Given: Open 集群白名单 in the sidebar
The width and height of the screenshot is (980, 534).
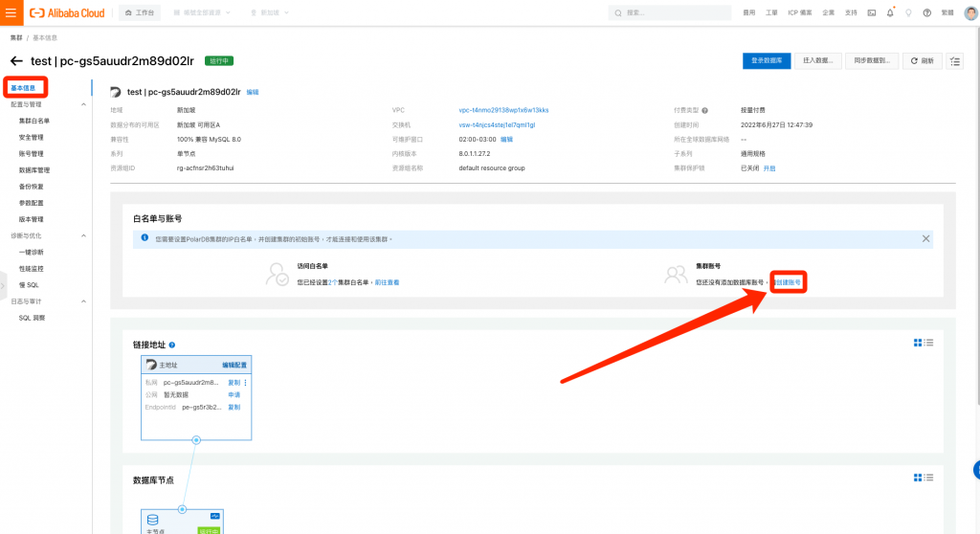Looking at the screenshot, I should 33,121.
